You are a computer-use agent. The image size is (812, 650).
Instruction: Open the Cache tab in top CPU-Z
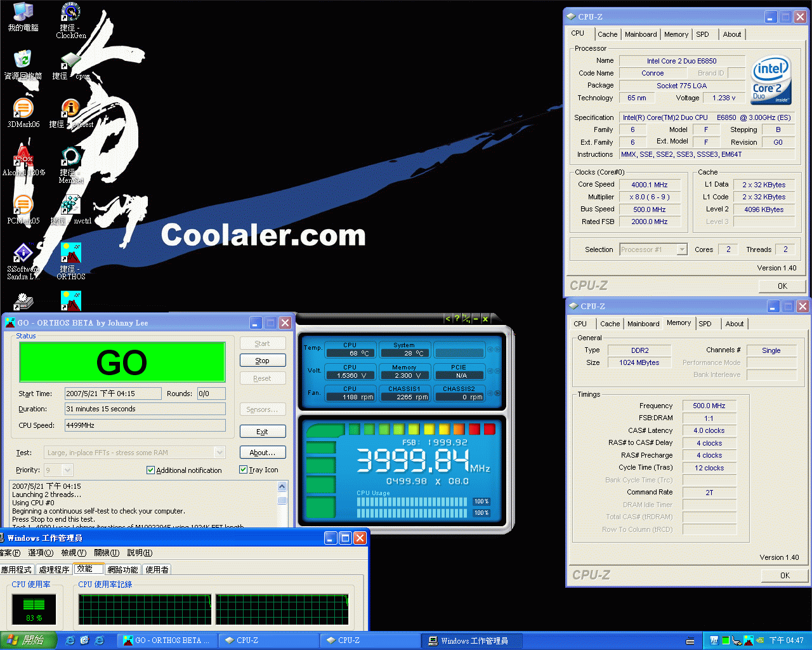pos(607,34)
